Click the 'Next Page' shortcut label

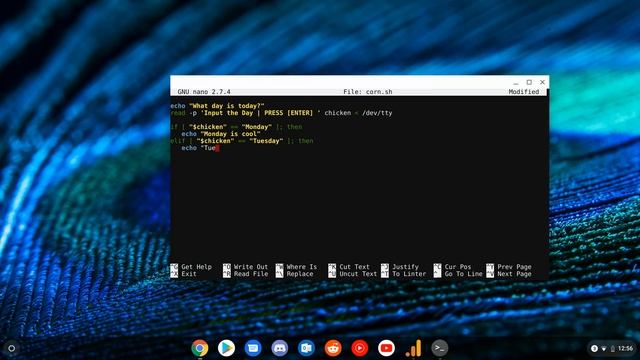pos(514,274)
